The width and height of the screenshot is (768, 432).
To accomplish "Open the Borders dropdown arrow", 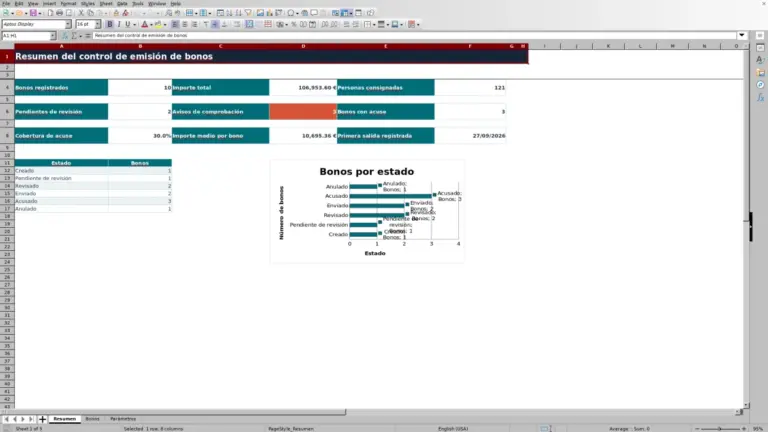I will (x=374, y=24).
